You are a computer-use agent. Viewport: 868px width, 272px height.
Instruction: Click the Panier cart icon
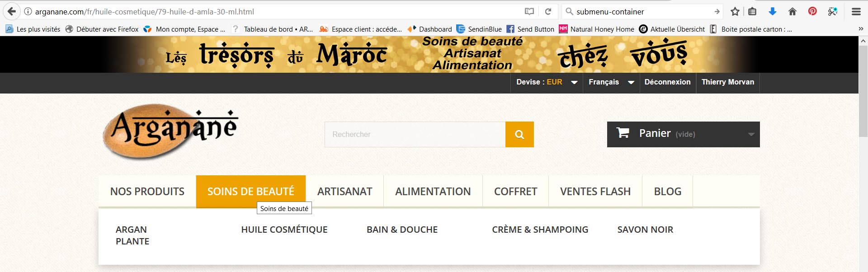click(623, 133)
